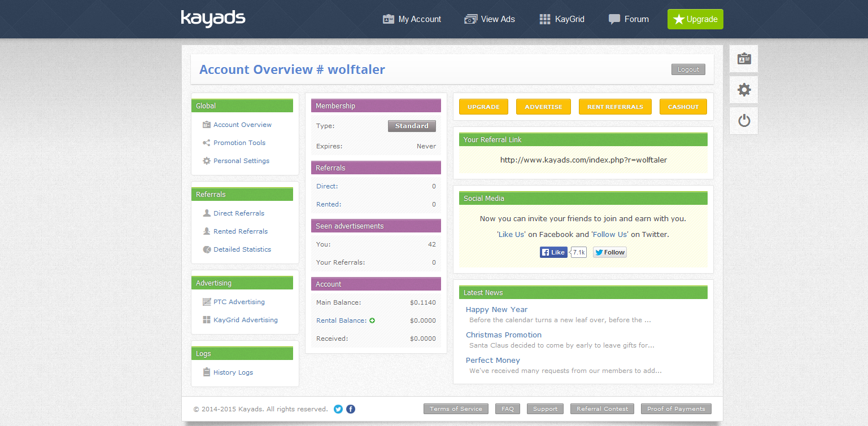The width and height of the screenshot is (868, 426).
Task: Open Personal Settings link
Action: [x=241, y=161]
